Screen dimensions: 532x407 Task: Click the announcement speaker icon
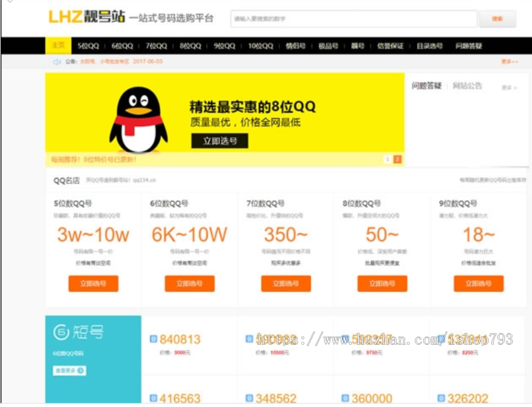57,62
